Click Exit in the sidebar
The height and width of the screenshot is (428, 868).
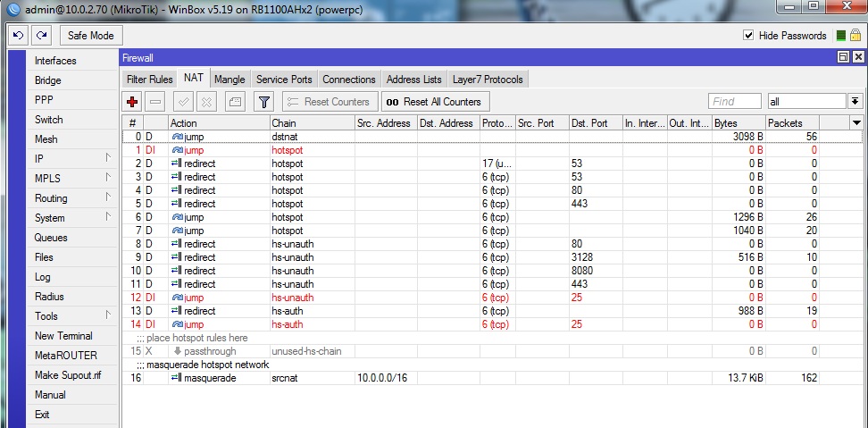pos(72,415)
